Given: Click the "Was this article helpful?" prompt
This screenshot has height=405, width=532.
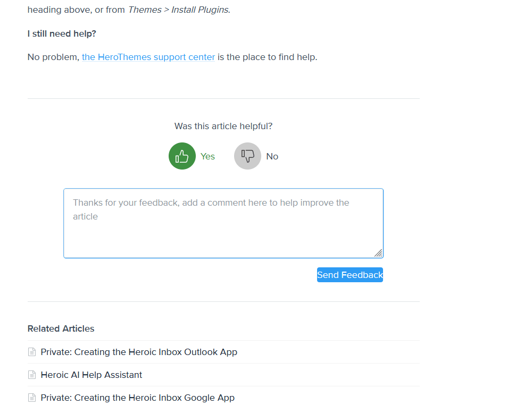Looking at the screenshot, I should tap(223, 126).
